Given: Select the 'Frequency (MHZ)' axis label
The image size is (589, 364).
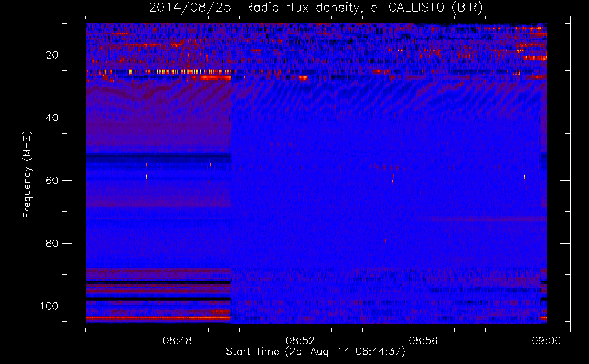Looking at the screenshot, I should click(x=27, y=174).
